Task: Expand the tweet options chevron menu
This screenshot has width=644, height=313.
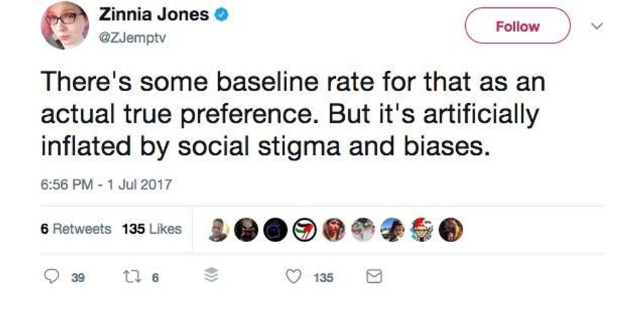Action: click(597, 26)
